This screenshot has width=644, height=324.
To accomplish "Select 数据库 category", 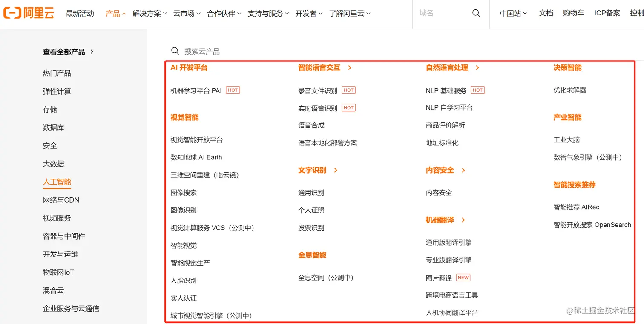I will [x=54, y=127].
